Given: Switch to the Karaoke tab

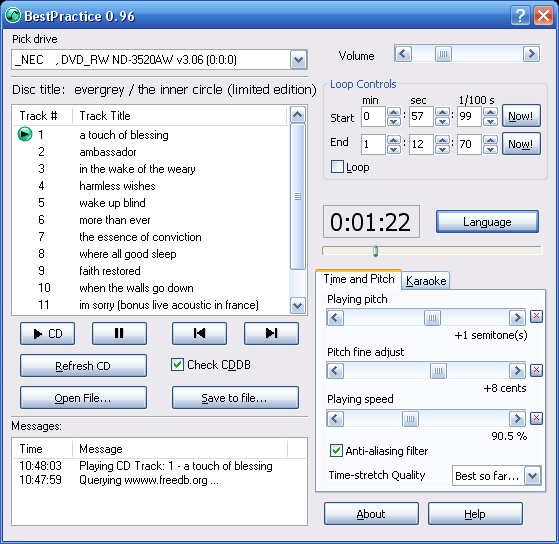Looking at the screenshot, I should coord(426,281).
